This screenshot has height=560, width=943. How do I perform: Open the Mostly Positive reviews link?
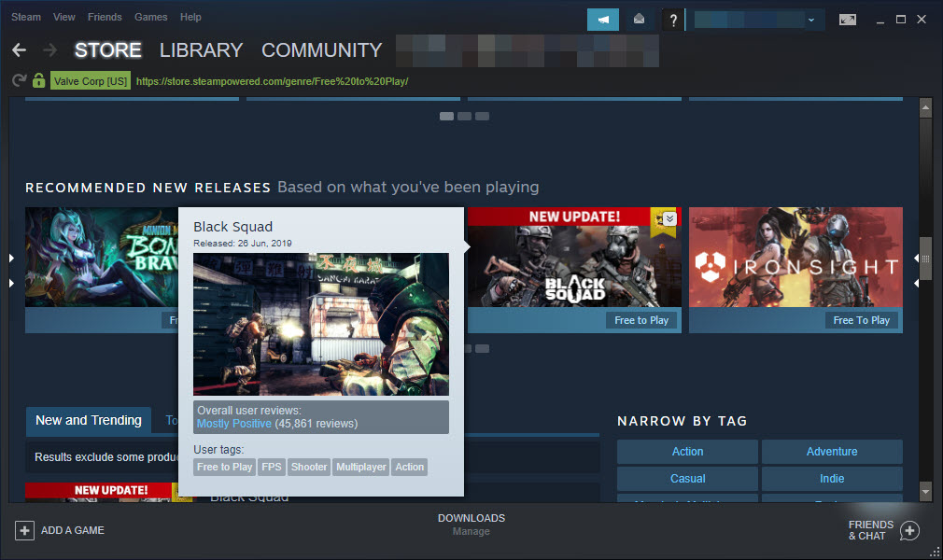coord(233,423)
